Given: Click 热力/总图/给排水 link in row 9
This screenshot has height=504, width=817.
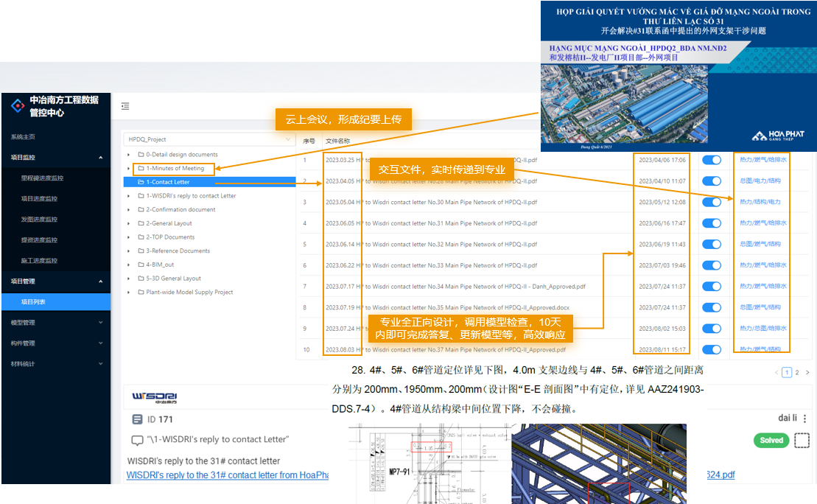Looking at the screenshot, I should [762, 329].
